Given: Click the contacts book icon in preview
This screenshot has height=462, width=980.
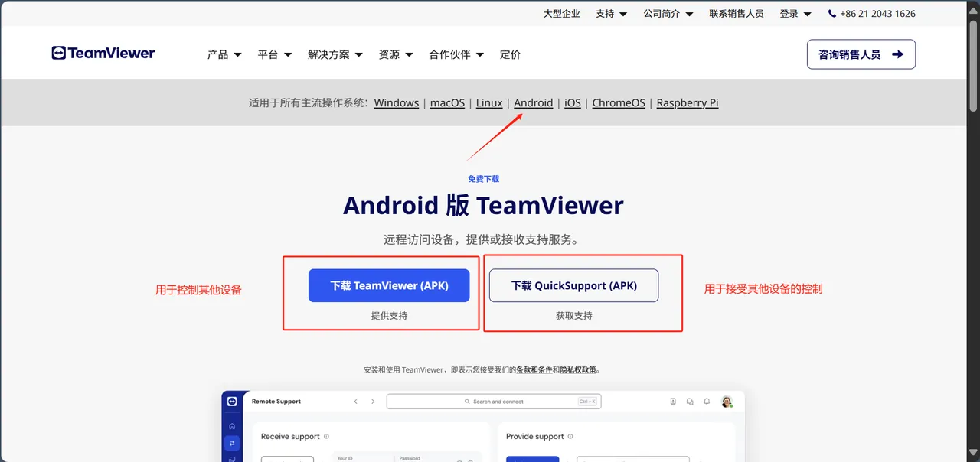Looking at the screenshot, I should (673, 402).
